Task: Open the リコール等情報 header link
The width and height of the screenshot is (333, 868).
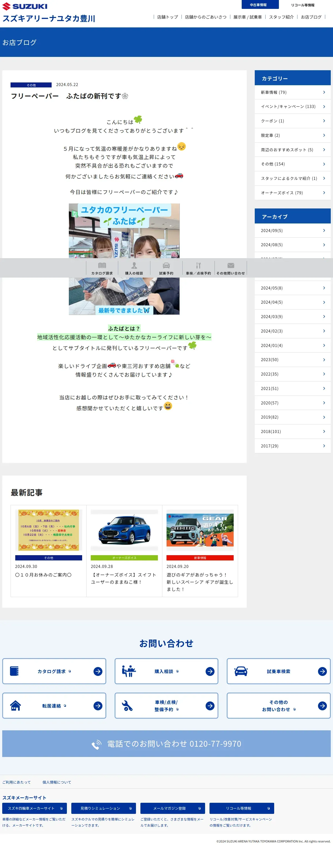Action: (x=303, y=5)
